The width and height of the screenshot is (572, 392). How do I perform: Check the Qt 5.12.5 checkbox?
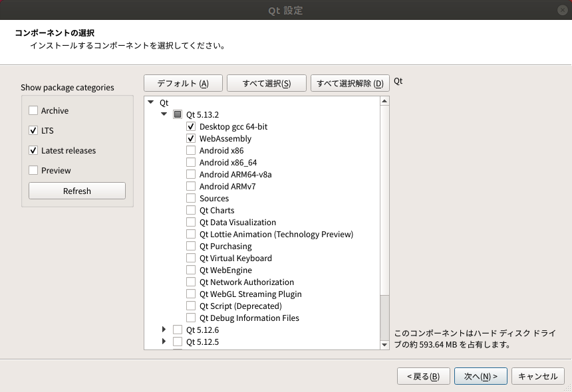(x=178, y=342)
